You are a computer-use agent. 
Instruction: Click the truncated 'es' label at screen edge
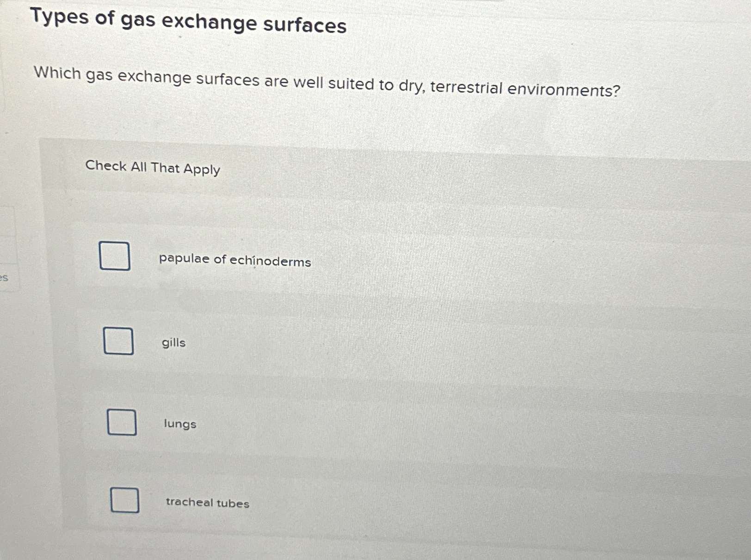point(4,277)
